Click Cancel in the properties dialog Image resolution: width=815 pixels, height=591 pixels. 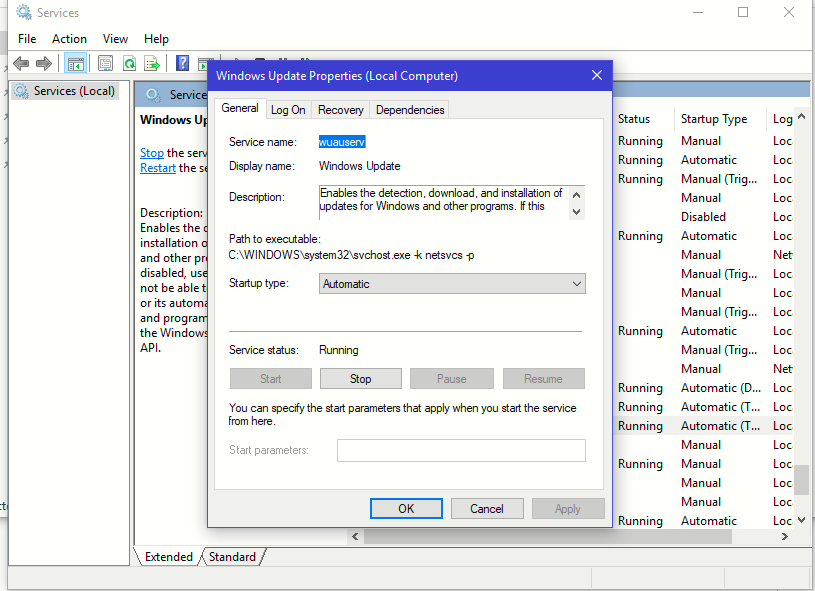[x=487, y=509]
